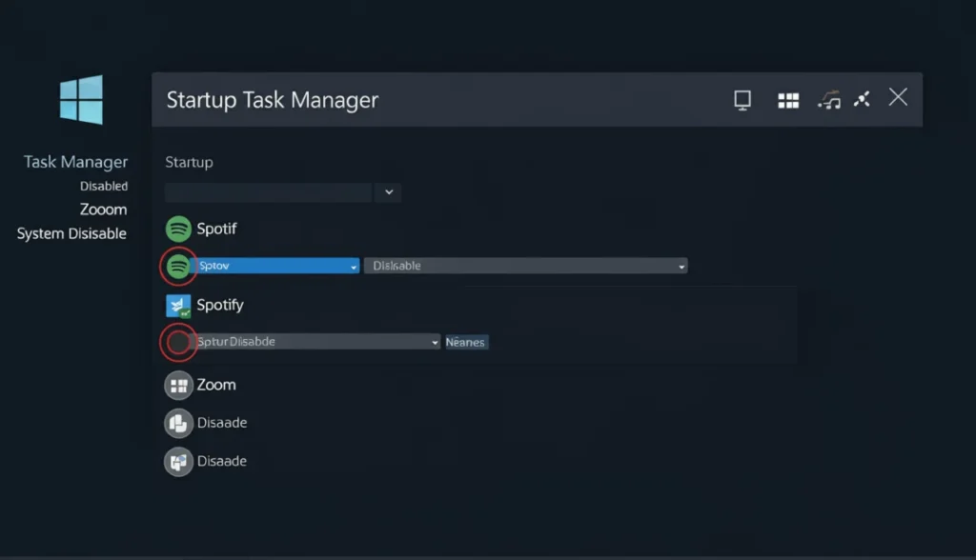Select "Zooom" in the sidebar
Image resolution: width=976 pixels, height=560 pixels.
click(103, 210)
